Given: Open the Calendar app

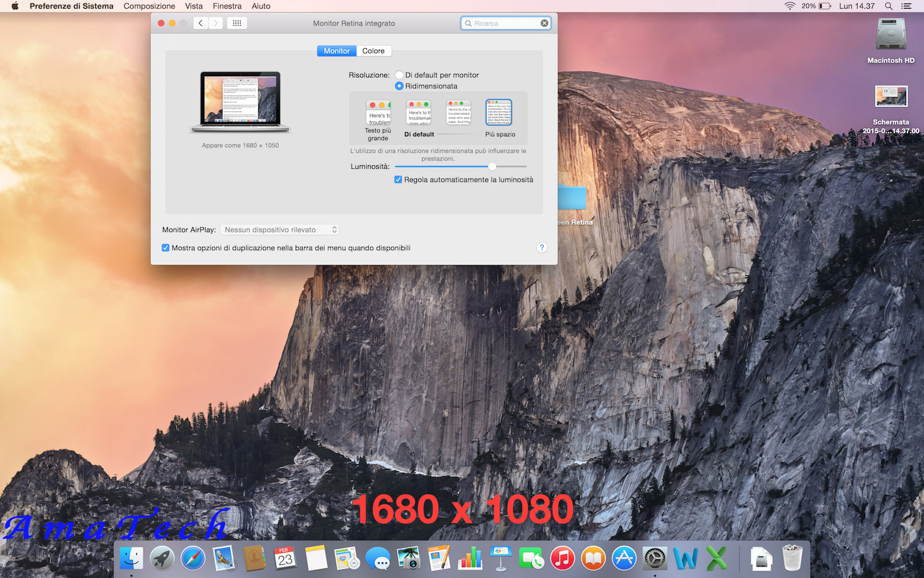Looking at the screenshot, I should click(x=285, y=558).
